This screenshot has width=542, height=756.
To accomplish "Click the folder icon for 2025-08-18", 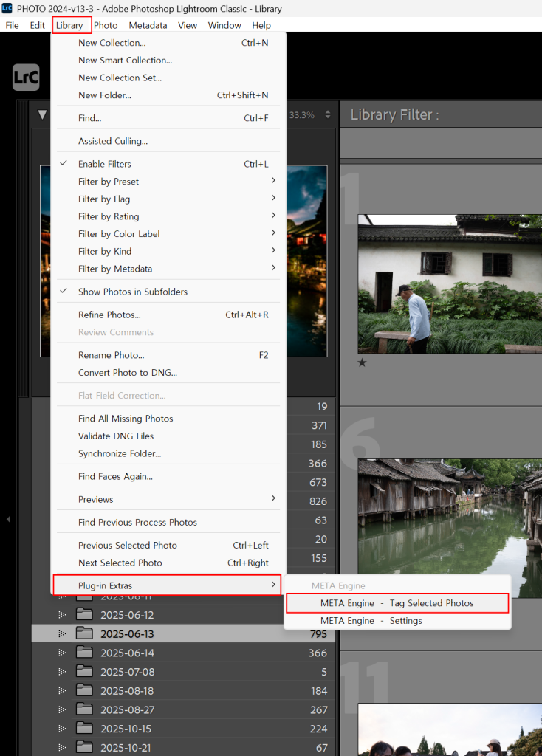I will 85,691.
